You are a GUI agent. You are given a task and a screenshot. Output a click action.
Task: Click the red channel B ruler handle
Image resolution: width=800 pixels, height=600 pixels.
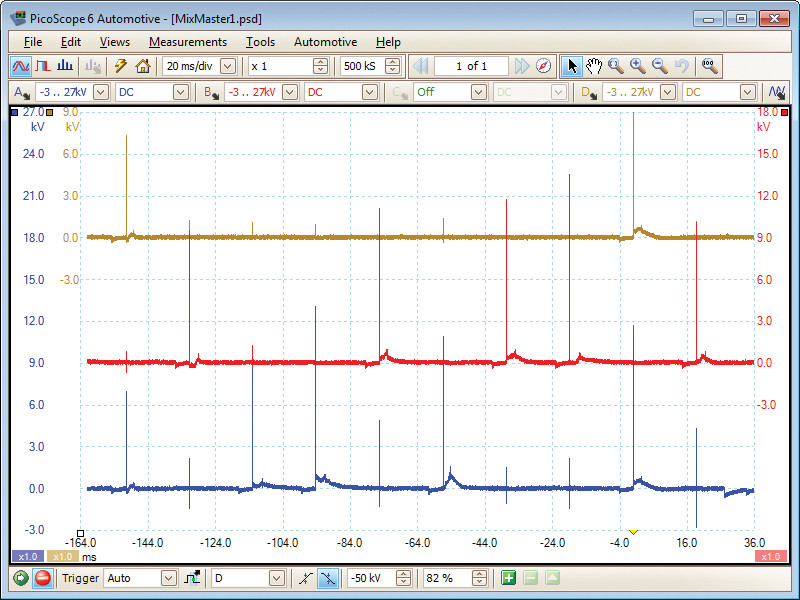[785, 112]
